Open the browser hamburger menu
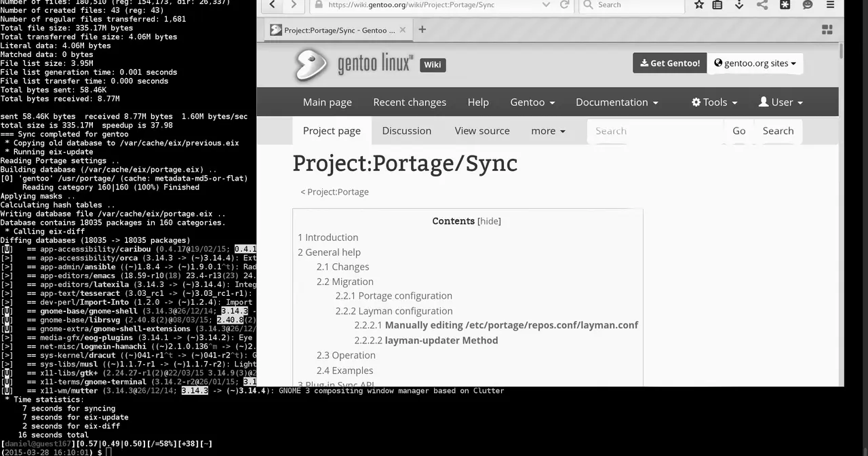The height and width of the screenshot is (456, 868). tap(830, 5)
